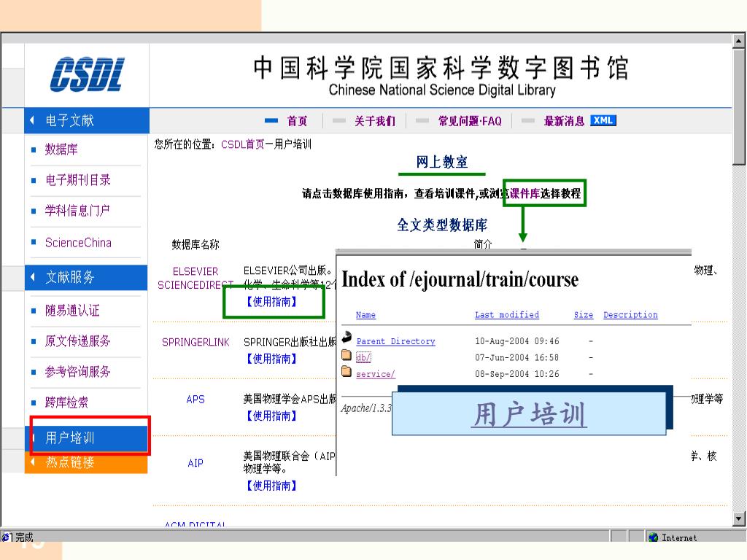
Task: Open AIP 使用指南 link
Action: (x=271, y=486)
